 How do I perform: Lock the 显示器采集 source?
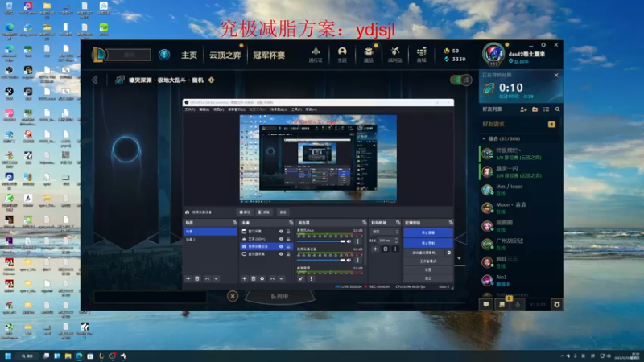click(x=288, y=254)
